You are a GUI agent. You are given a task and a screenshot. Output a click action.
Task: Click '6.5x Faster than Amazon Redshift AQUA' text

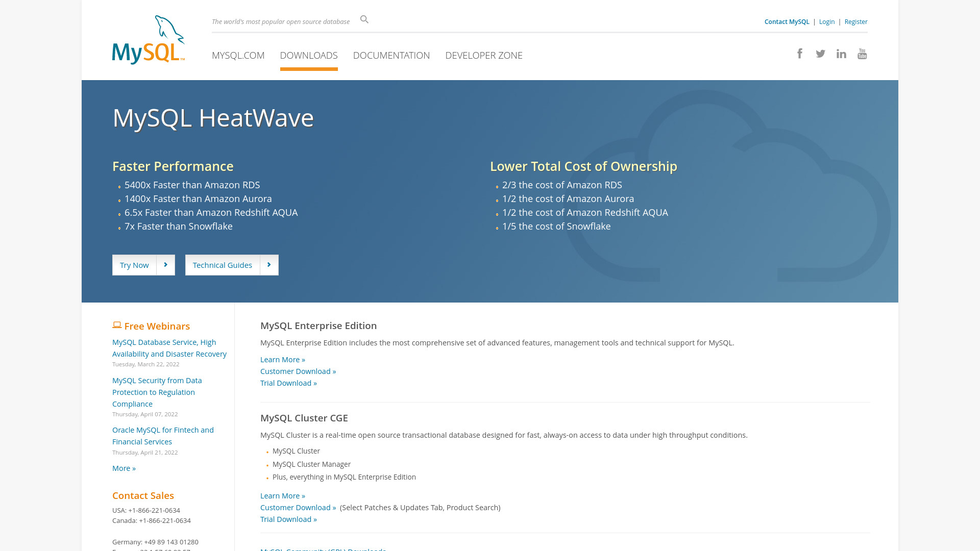(x=211, y=212)
